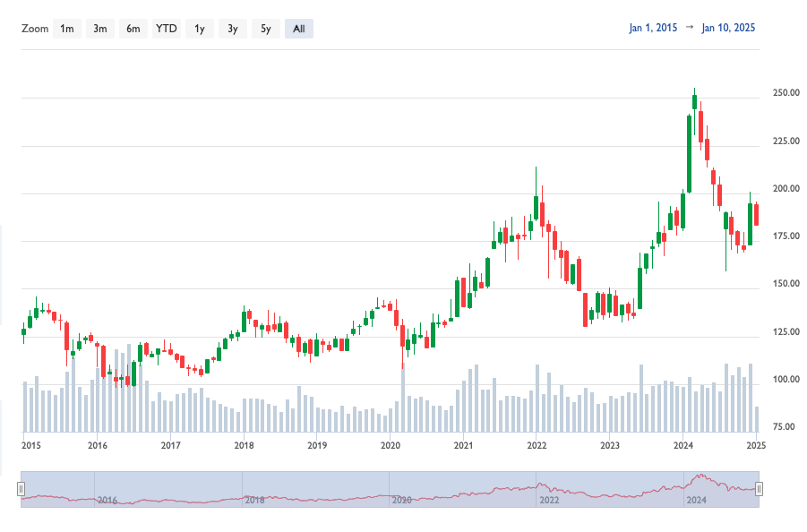Click the 2017 x-axis year label
The height and width of the screenshot is (532, 807).
point(170,445)
